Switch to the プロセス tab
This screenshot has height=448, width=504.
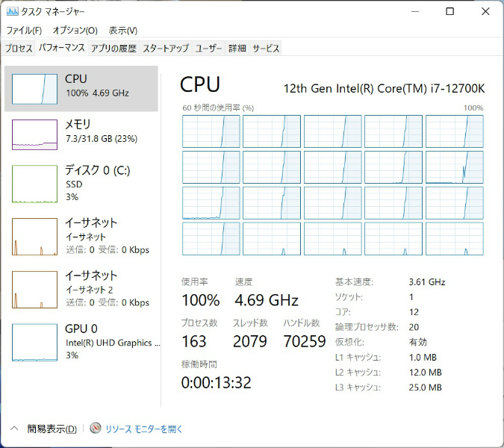19,49
